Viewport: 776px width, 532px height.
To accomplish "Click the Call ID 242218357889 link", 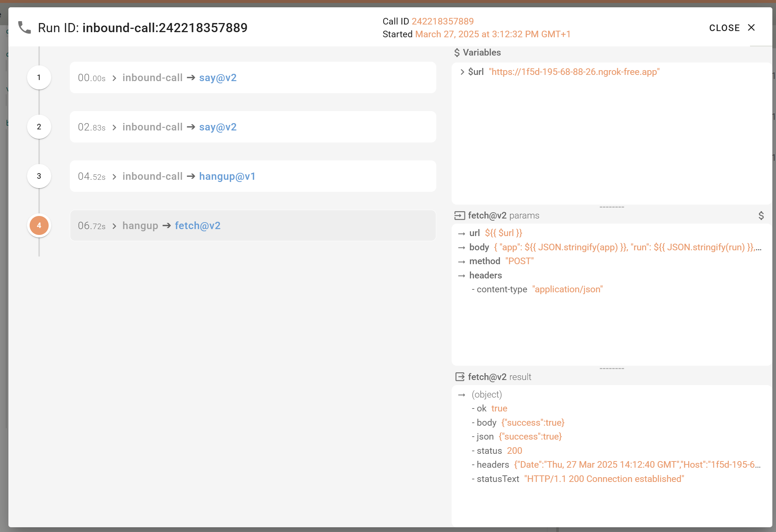I will tap(442, 22).
